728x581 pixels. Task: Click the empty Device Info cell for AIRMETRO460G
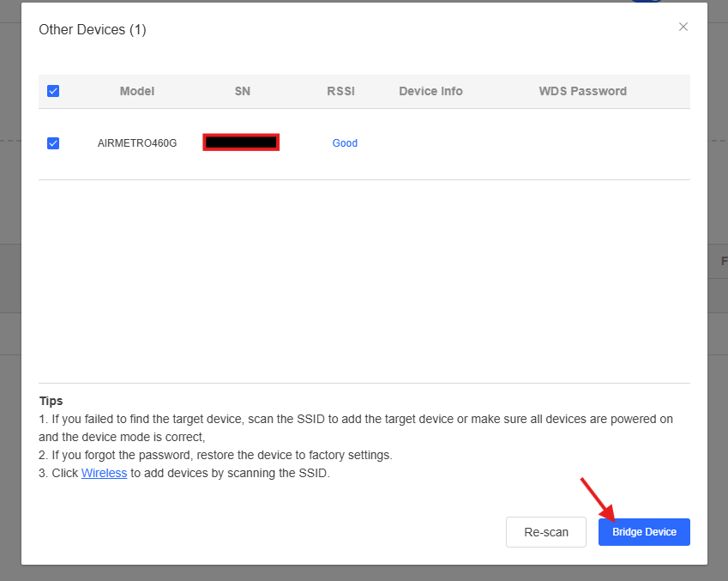click(x=430, y=143)
